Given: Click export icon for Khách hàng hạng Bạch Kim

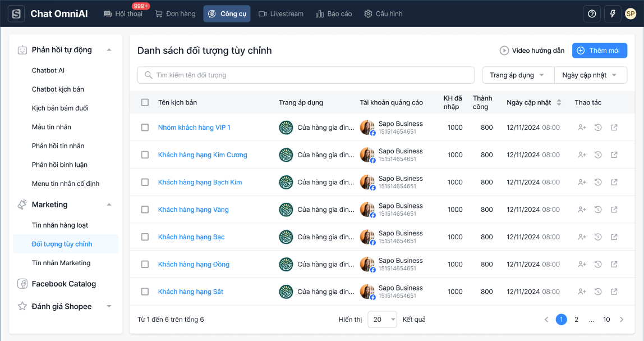Looking at the screenshot, I should coord(614,182).
